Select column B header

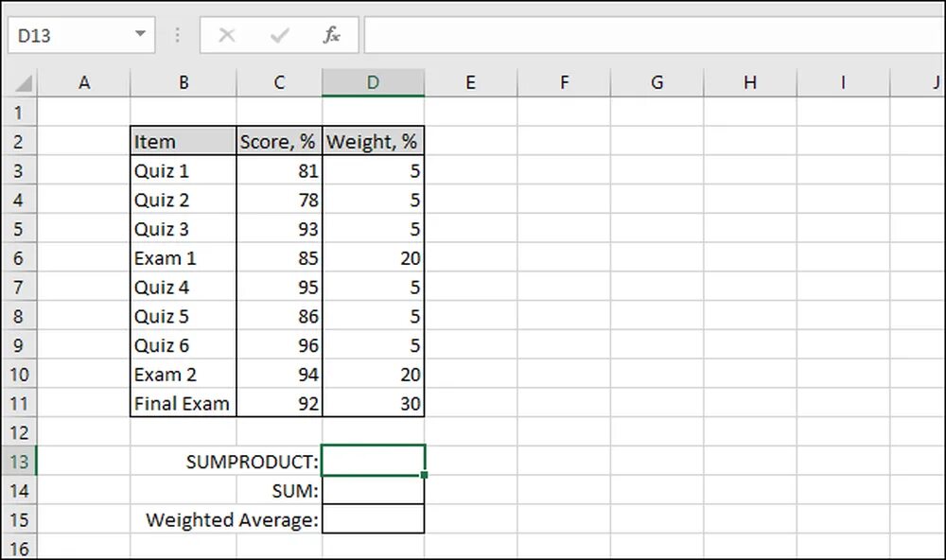(x=184, y=82)
